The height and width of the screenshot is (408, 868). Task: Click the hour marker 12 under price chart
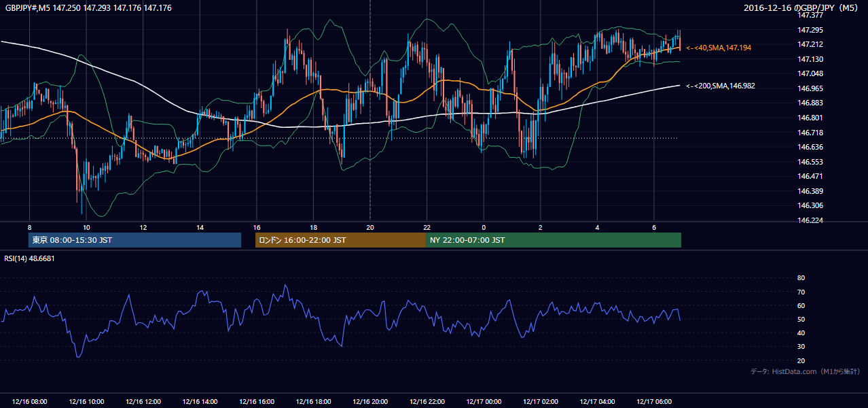(143, 227)
